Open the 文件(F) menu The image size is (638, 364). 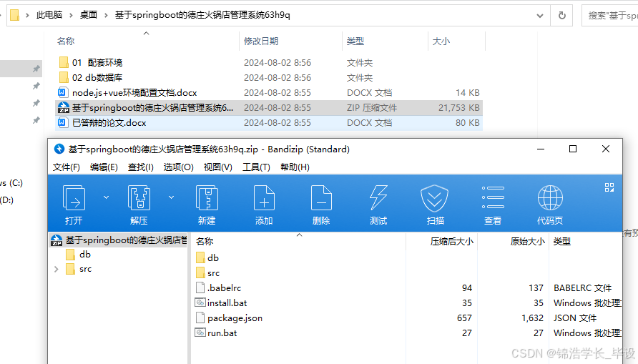[x=67, y=167]
